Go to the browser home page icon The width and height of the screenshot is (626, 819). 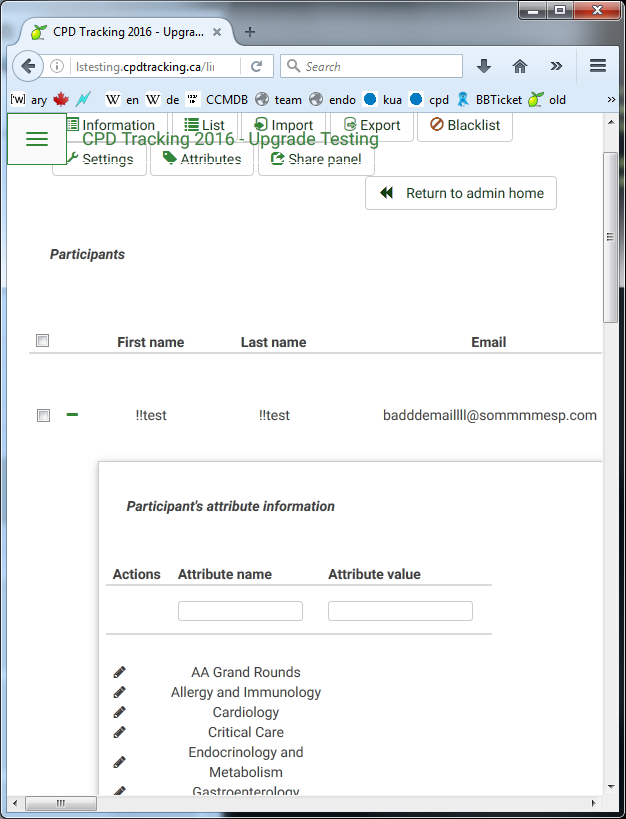click(x=520, y=66)
